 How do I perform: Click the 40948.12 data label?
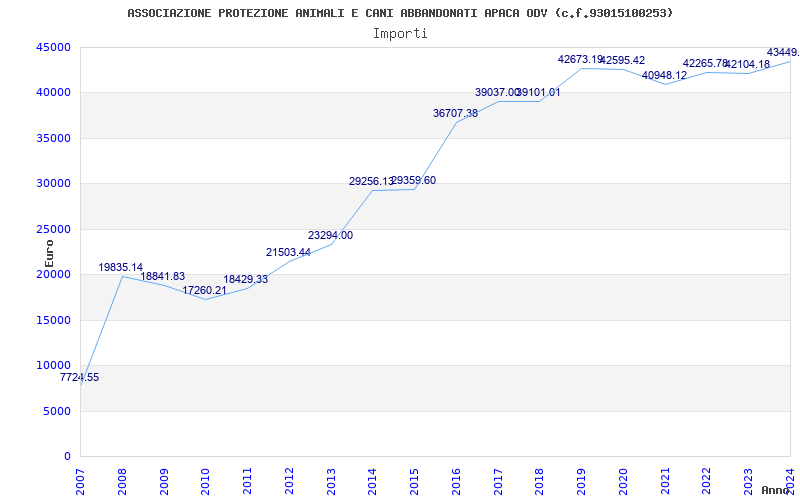click(x=664, y=76)
